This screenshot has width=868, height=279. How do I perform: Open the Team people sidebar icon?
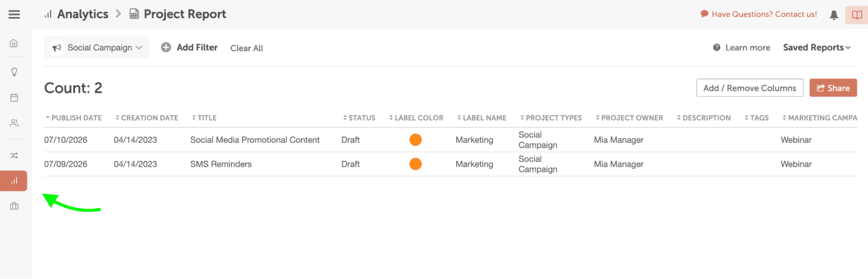(14, 123)
